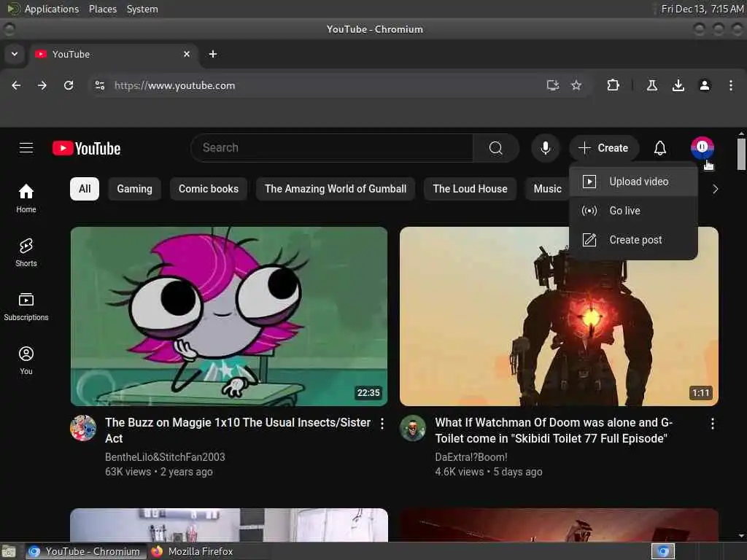Click the address bar URL
This screenshot has width=747, height=560.
[175, 86]
